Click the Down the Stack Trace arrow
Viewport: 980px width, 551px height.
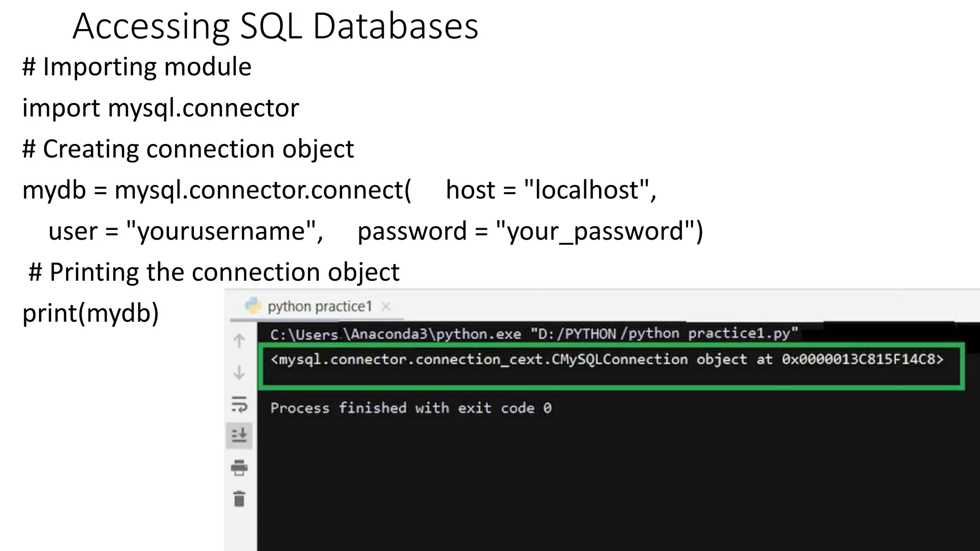coord(239,372)
